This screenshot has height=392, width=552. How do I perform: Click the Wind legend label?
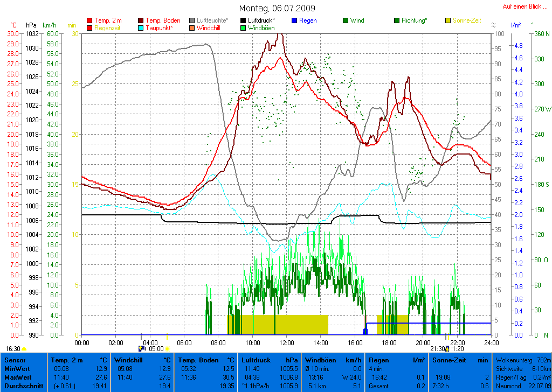pos(357,20)
